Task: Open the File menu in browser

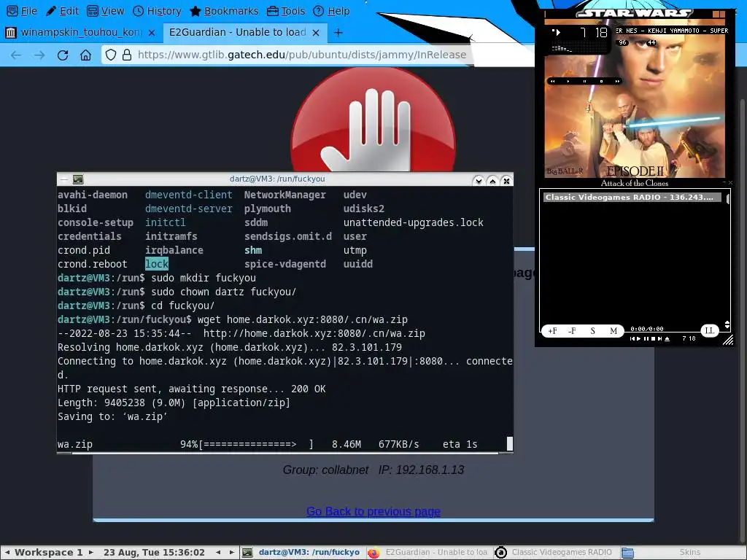Action: (x=22, y=10)
